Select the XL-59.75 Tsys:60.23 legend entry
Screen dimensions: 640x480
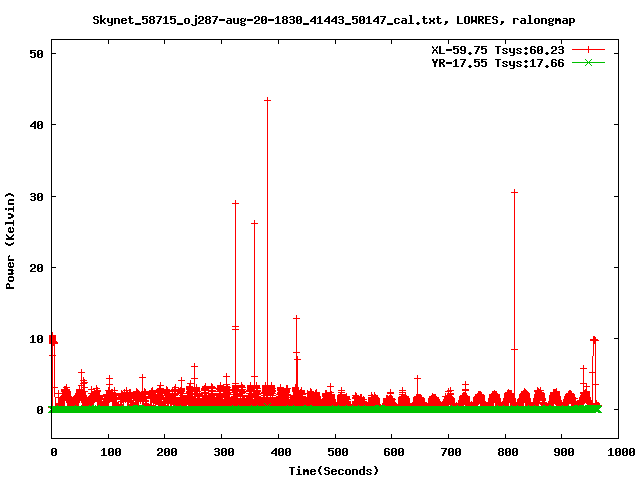point(498,50)
